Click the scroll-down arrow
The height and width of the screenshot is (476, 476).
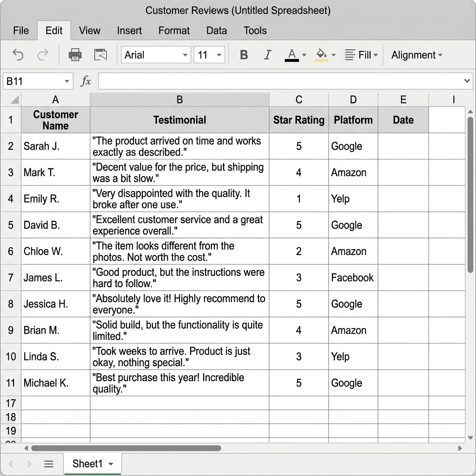[x=470, y=438]
